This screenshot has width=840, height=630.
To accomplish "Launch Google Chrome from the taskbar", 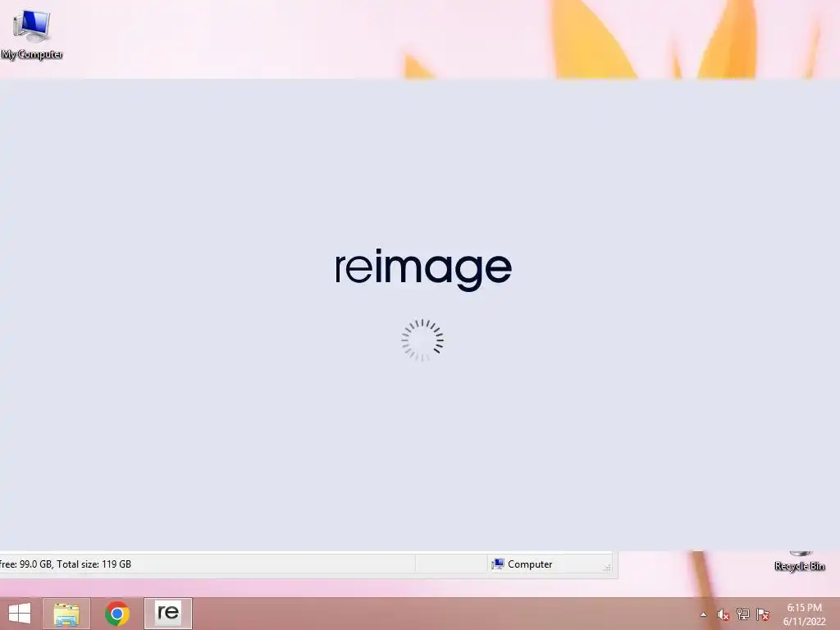I will [116, 614].
